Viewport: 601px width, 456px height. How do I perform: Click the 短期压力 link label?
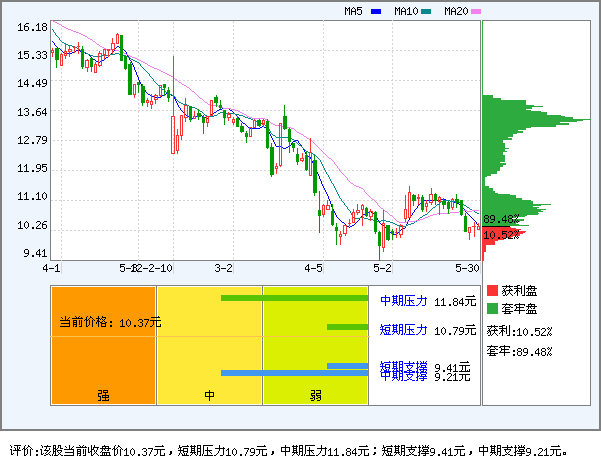(404, 330)
